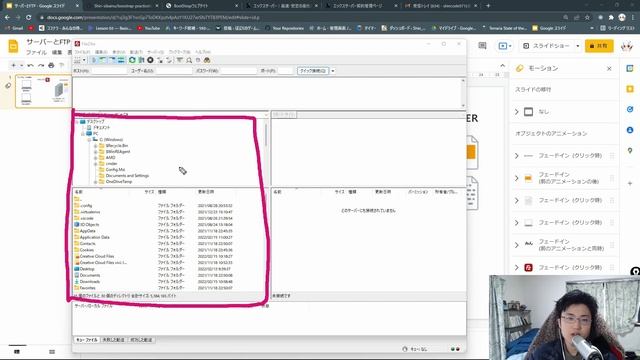The image size is (640, 360).
Task: Expand the AMD folder tree node
Action: tap(96, 158)
